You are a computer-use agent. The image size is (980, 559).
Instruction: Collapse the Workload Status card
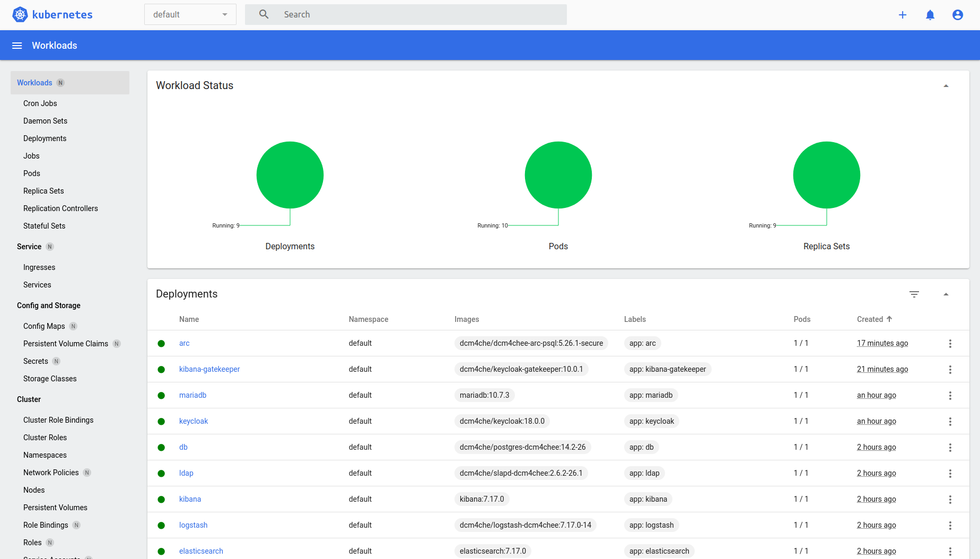[946, 86]
